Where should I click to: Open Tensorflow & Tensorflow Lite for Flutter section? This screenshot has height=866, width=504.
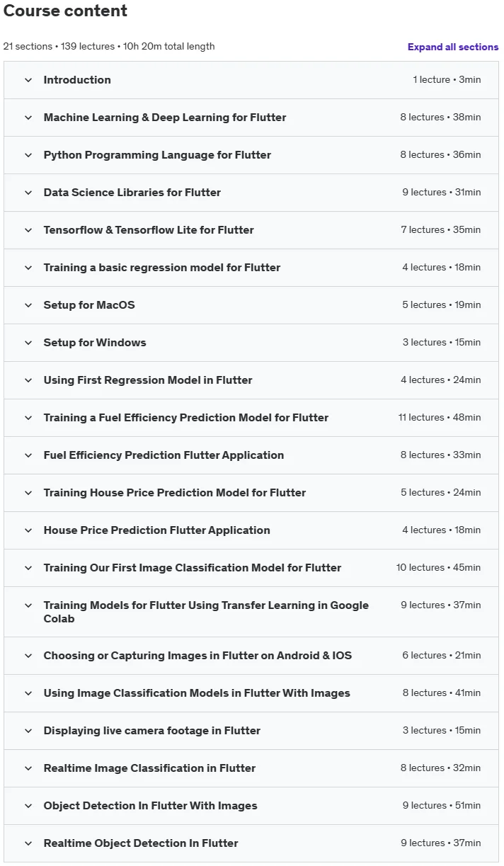251,230
